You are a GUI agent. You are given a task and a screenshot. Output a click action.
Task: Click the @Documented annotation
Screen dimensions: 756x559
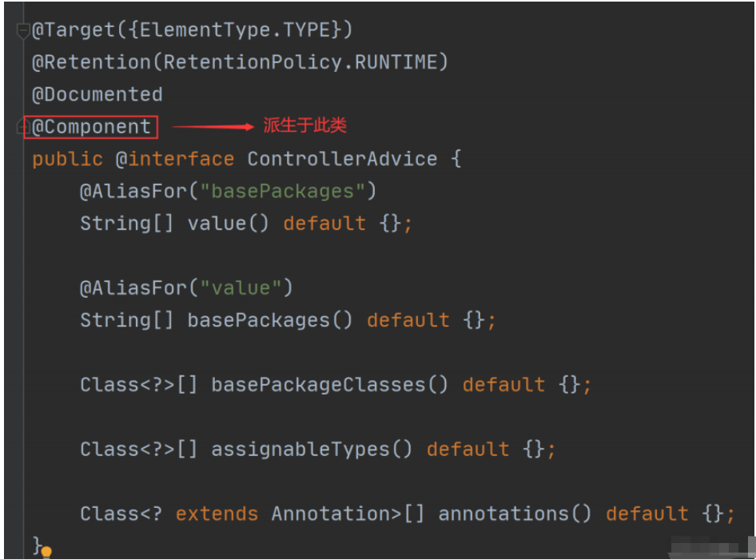tap(97, 94)
